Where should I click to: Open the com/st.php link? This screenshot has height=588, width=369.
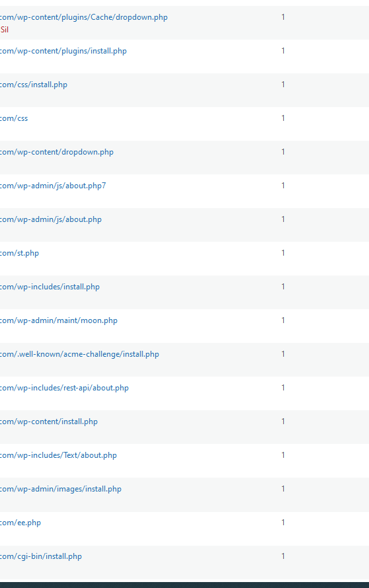pos(20,254)
